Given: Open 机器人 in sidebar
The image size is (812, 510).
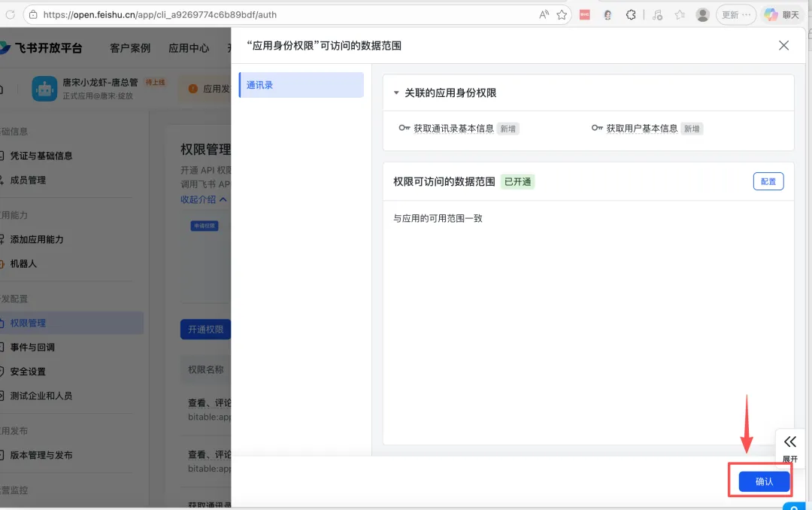Looking at the screenshot, I should pyautogui.click(x=23, y=264).
